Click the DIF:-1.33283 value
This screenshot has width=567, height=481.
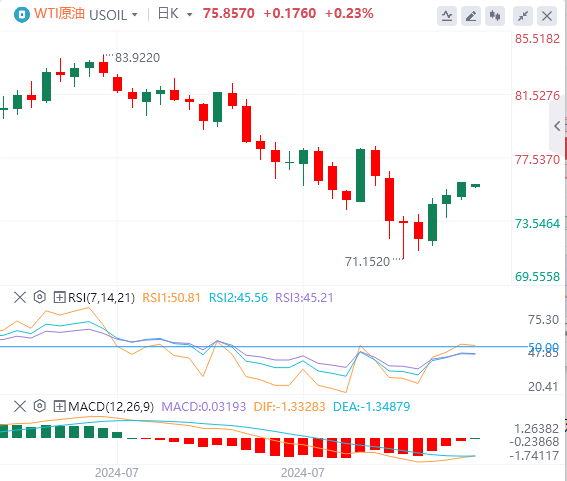(289, 406)
